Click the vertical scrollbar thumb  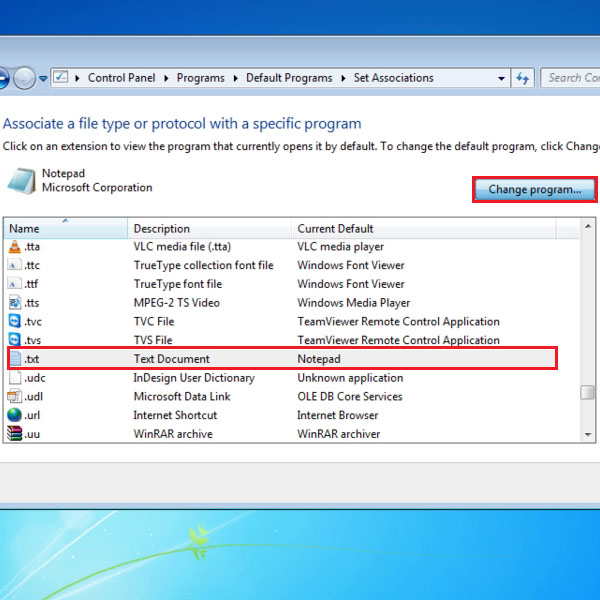click(x=588, y=392)
